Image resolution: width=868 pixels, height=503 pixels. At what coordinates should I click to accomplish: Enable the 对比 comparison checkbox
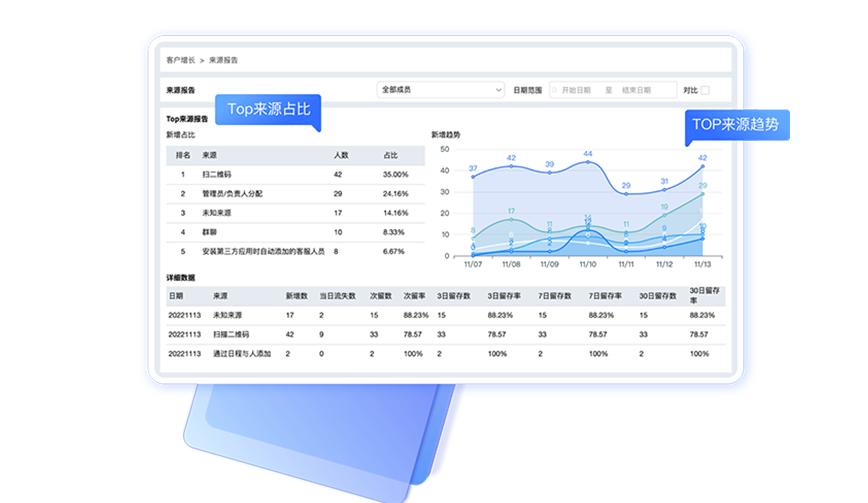(x=705, y=90)
